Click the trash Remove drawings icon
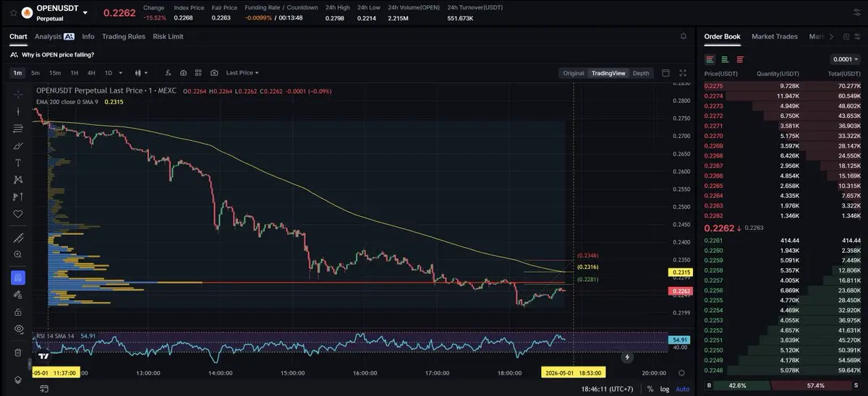Viewport: 868px width, 396px height. (18, 352)
